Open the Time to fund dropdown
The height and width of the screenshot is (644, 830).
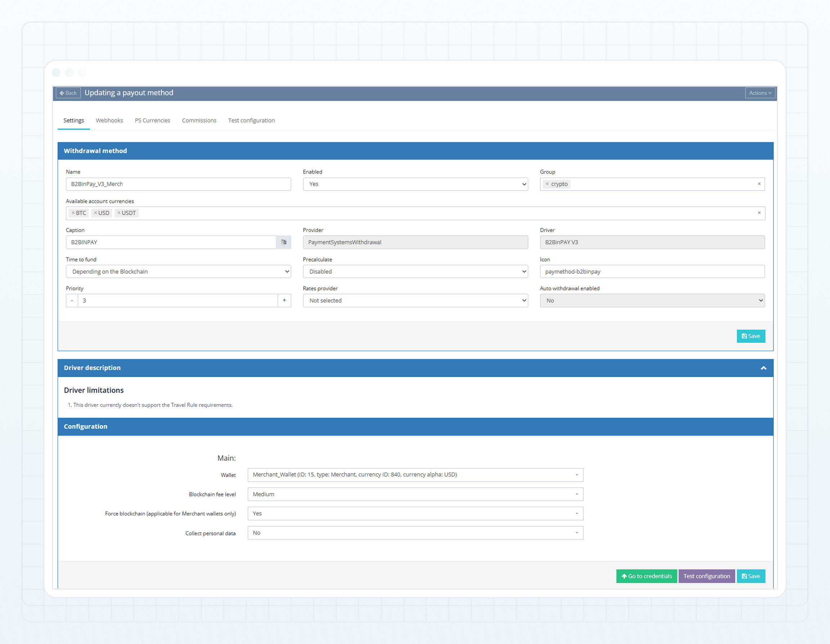pos(178,272)
